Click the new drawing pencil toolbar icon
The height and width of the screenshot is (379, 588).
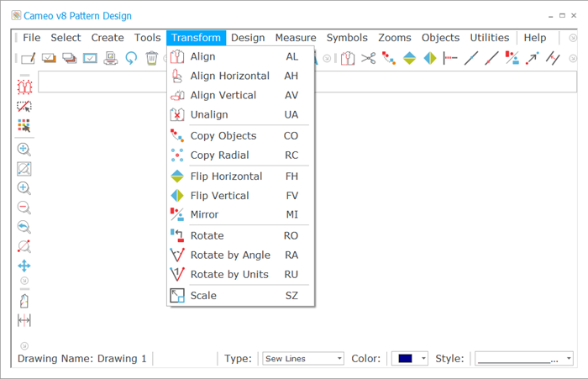tap(28, 59)
